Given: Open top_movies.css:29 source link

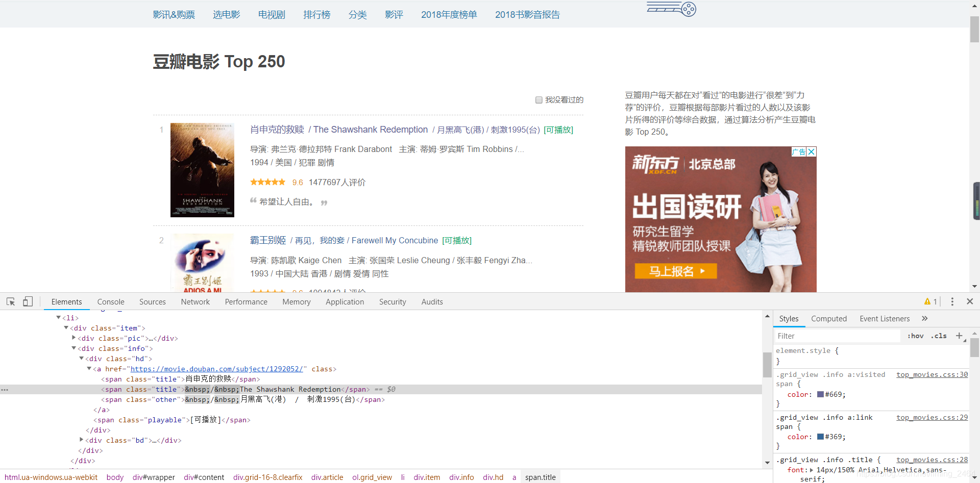Looking at the screenshot, I should click(932, 417).
